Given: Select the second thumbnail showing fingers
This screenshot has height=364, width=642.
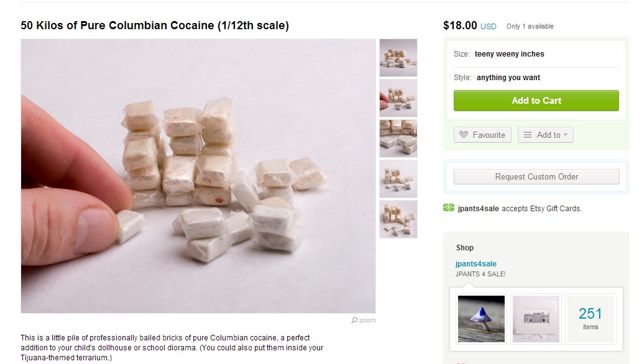Looking at the screenshot, I should (x=398, y=98).
